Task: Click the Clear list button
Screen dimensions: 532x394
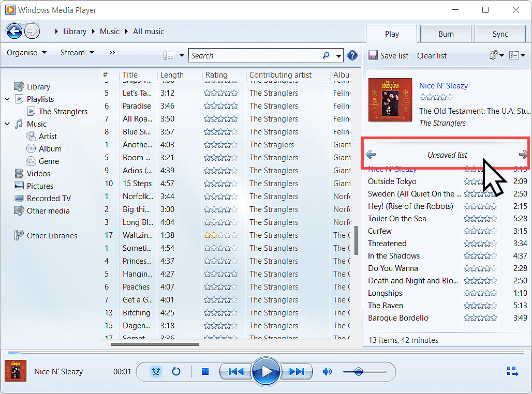Action: point(432,56)
